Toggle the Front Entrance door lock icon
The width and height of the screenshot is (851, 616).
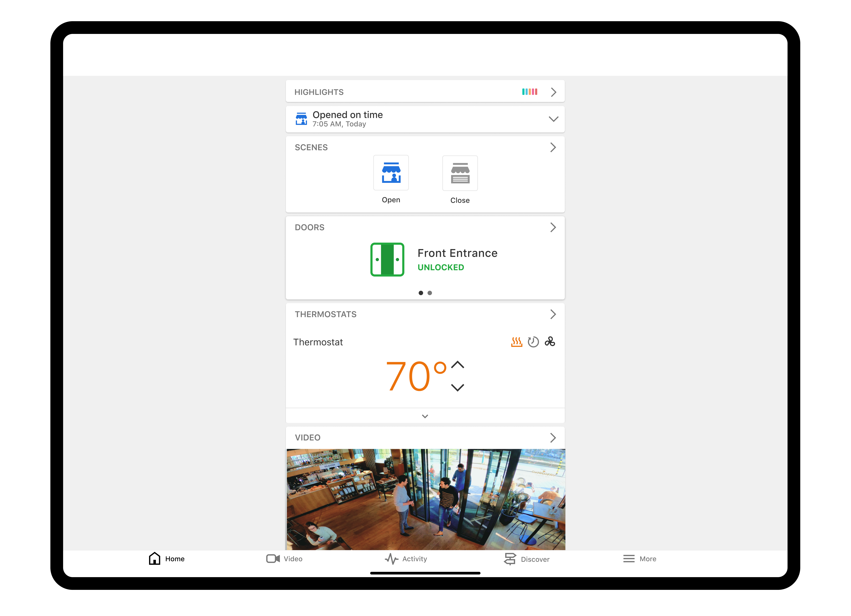click(x=387, y=260)
